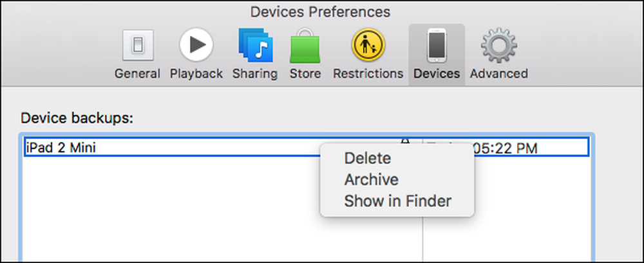Open the General preferences switch icon

(x=138, y=45)
